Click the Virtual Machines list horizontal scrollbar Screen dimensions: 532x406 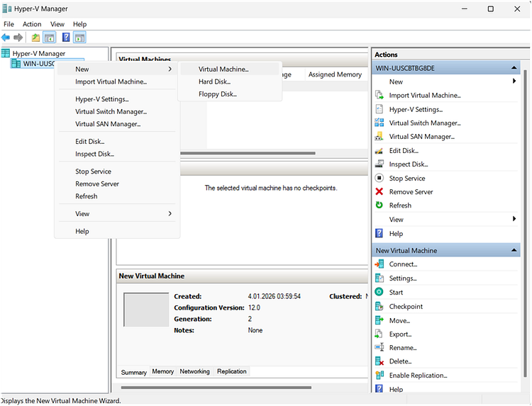pos(248,153)
